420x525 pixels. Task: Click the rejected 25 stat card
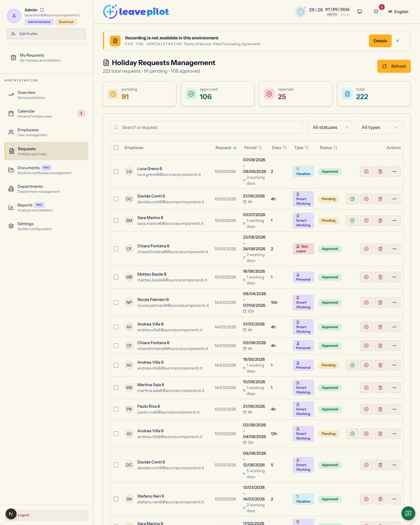coord(296,94)
